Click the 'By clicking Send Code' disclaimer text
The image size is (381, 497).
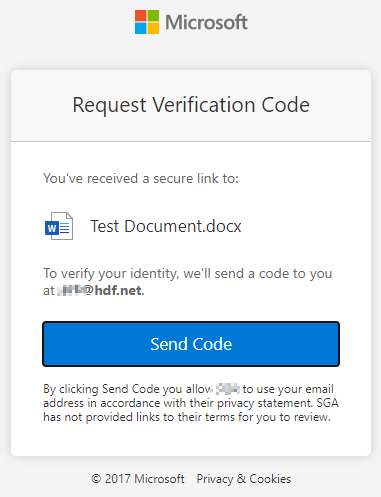tap(191, 403)
